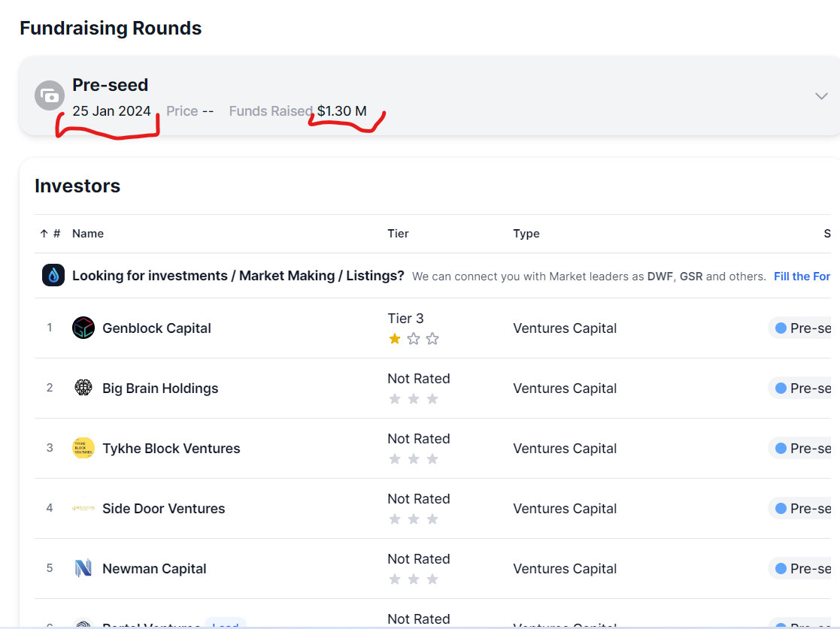The image size is (840, 629).
Task: Sort the table by Type column
Action: point(526,234)
